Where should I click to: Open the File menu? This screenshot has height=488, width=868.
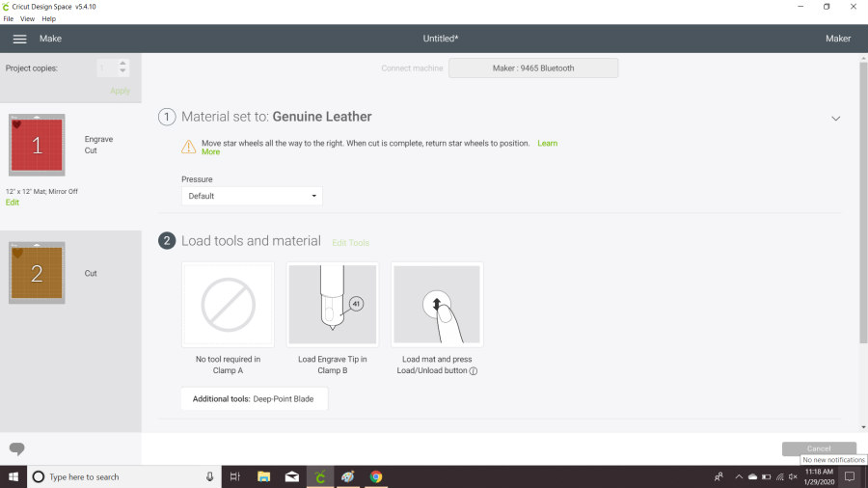pyautogui.click(x=9, y=18)
